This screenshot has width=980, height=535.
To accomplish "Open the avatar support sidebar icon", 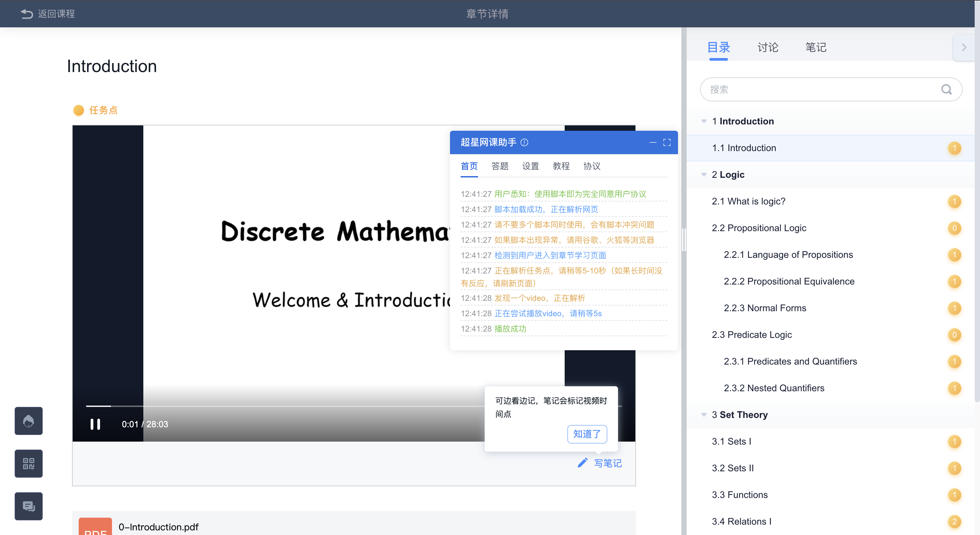I will 29,421.
